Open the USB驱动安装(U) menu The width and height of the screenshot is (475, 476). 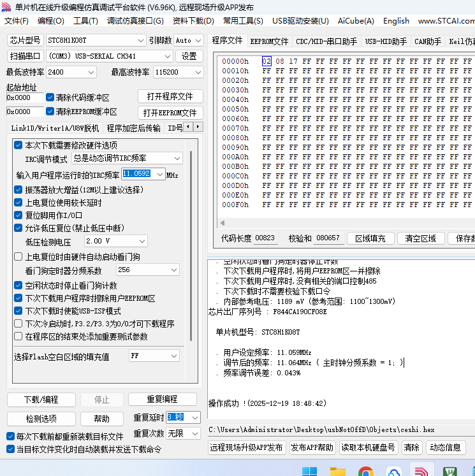[300, 20]
